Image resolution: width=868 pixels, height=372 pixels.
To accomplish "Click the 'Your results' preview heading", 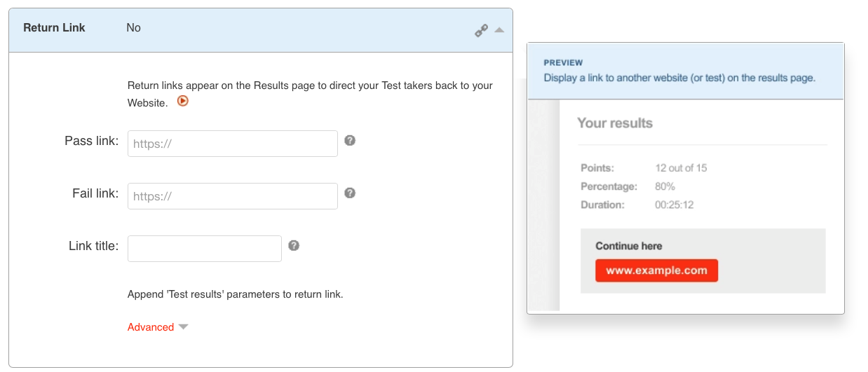I will (x=614, y=123).
